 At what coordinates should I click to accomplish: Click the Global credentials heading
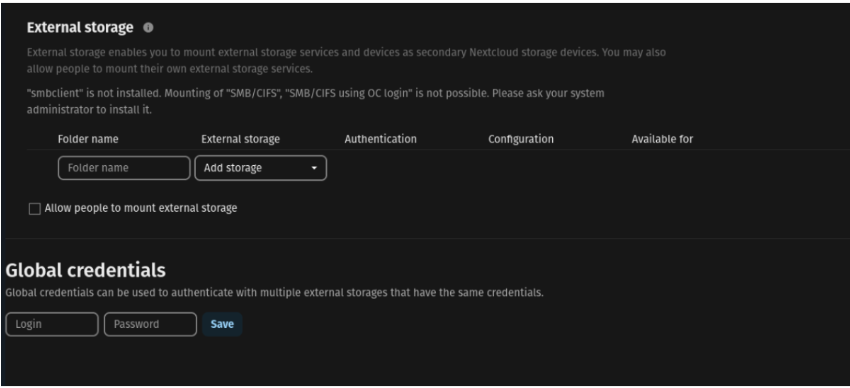[86, 270]
